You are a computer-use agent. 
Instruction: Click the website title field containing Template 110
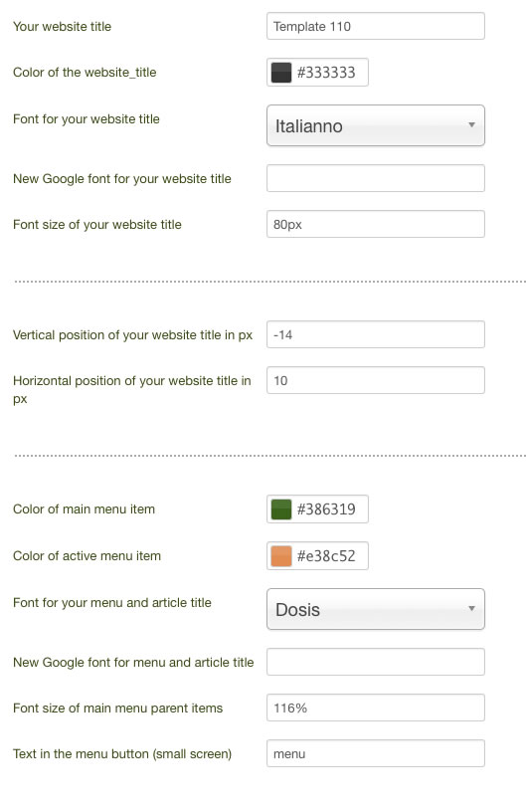[x=376, y=26]
